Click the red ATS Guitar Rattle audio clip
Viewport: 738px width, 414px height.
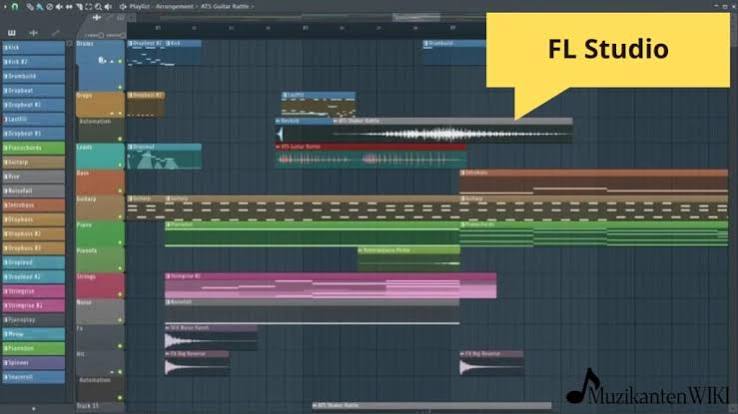371,156
